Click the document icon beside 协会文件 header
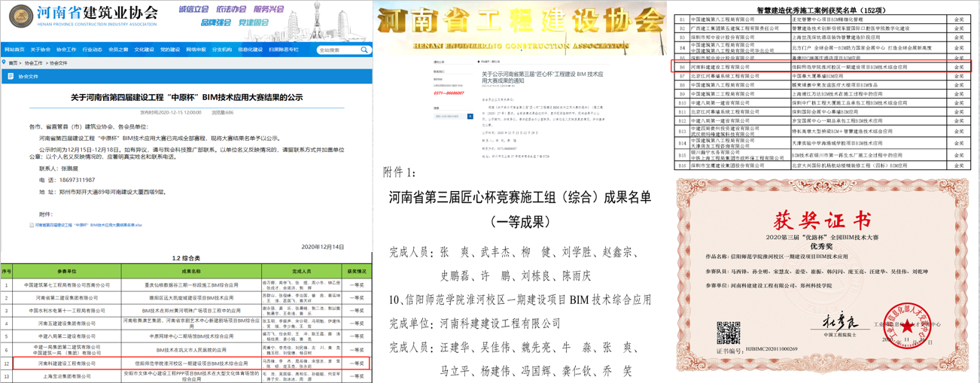This screenshot has width=980, height=383. click(x=11, y=76)
